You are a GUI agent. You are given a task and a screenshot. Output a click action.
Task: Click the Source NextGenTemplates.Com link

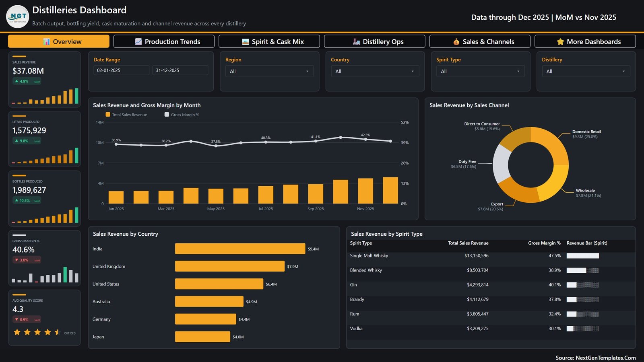pos(596,358)
